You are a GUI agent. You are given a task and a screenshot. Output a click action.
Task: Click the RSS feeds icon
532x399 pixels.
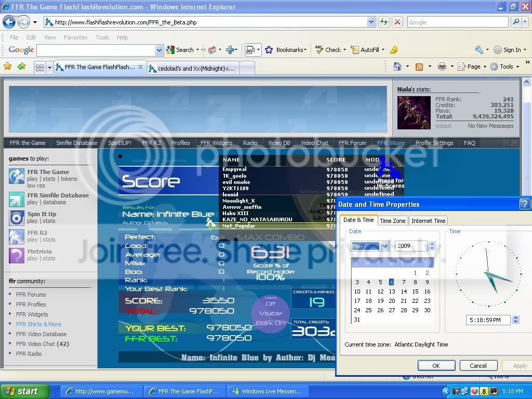(419, 66)
